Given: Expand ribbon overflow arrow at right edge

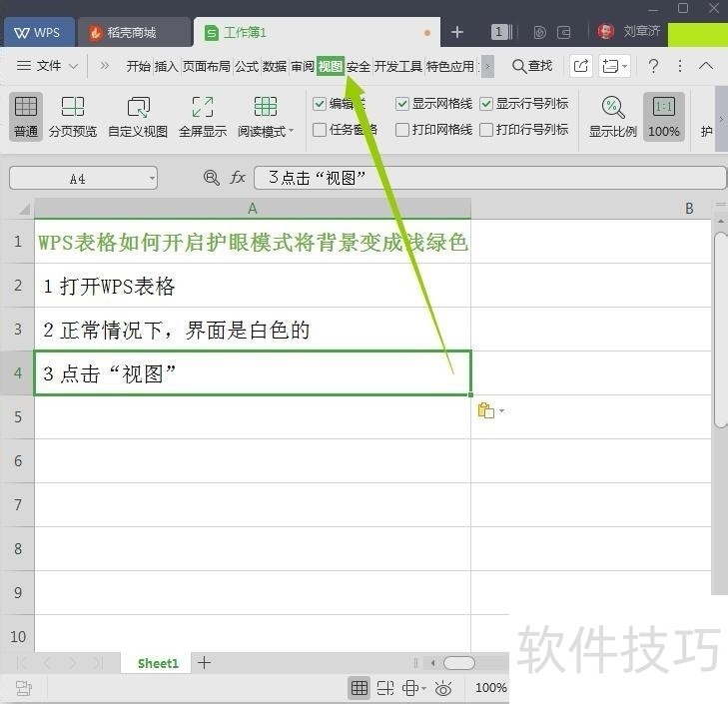Looking at the screenshot, I should click(721, 119).
